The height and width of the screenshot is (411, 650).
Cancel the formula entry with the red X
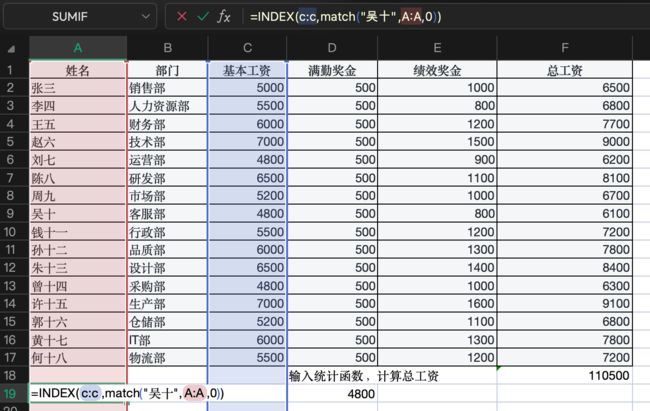pos(182,17)
